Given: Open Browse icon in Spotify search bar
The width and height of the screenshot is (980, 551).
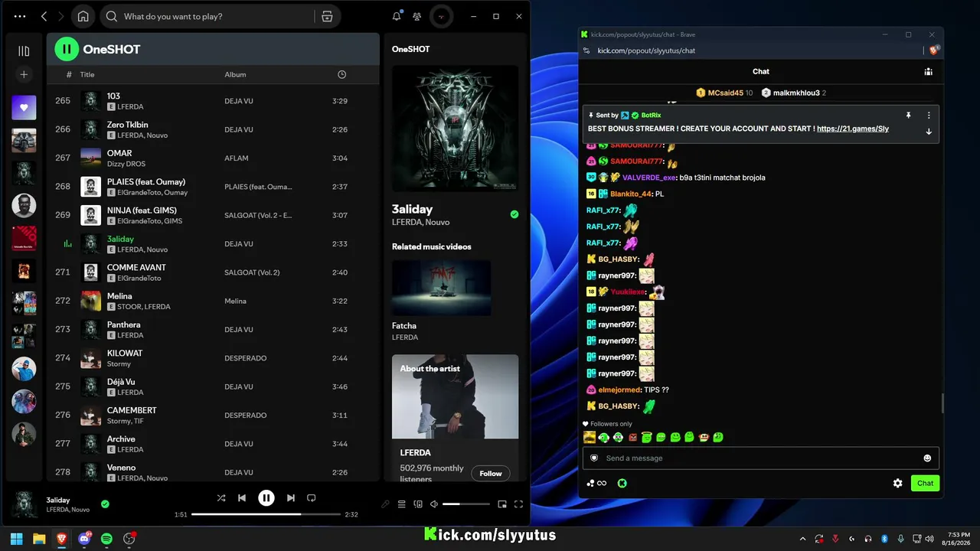Looking at the screenshot, I should (327, 16).
